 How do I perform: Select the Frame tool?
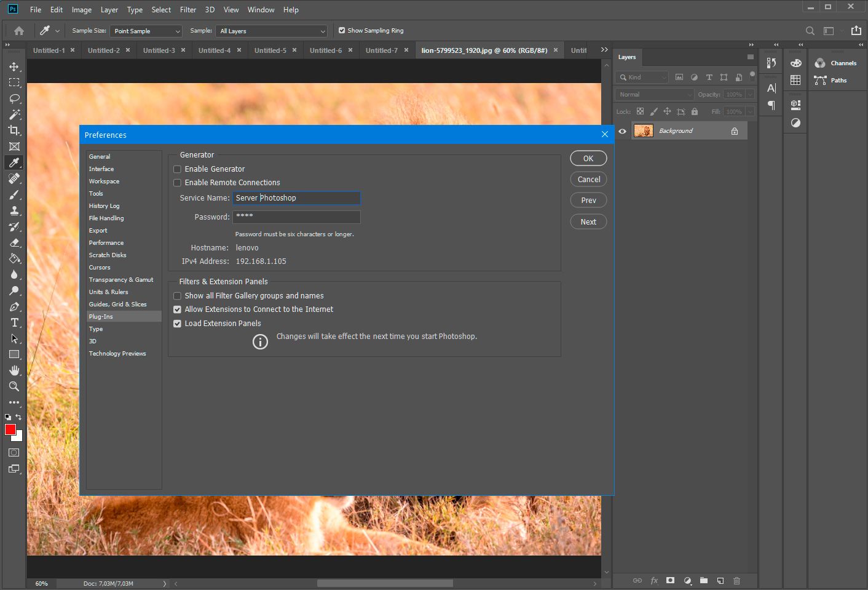tap(14, 146)
